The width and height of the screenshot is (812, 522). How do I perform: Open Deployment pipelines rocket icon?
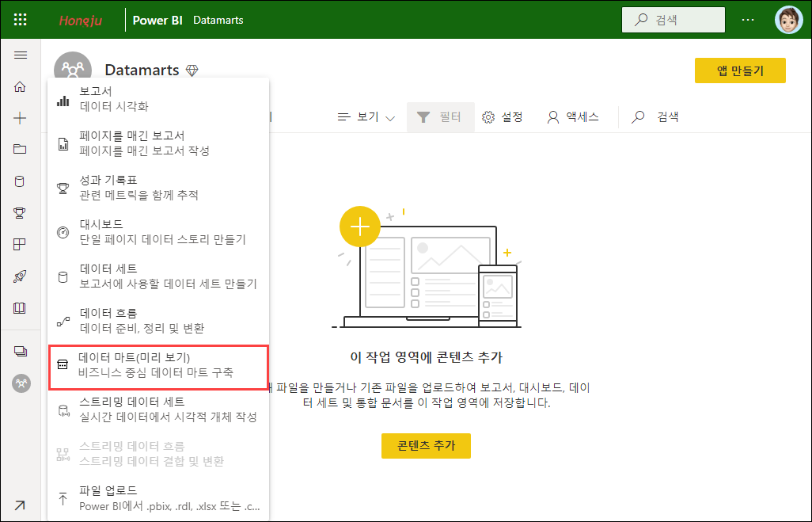point(20,276)
